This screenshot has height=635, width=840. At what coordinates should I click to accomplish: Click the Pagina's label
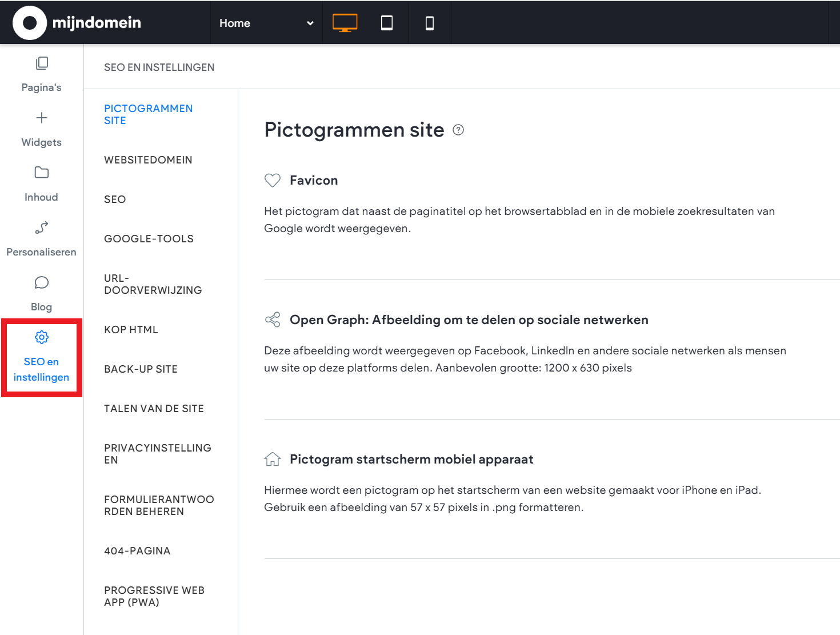(41, 87)
